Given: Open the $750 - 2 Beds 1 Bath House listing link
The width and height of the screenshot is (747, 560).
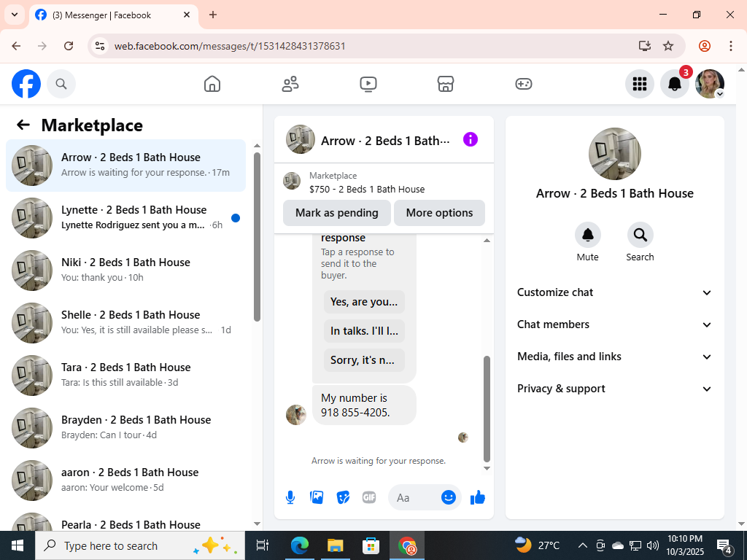Looking at the screenshot, I should click(367, 189).
